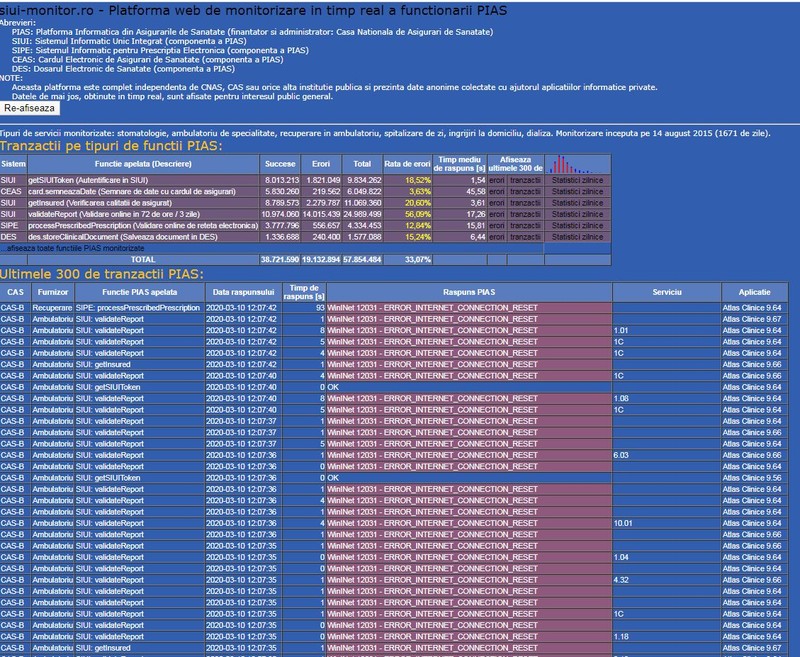
Task: Show tranzactii for des.storeClinicalDocument row
Action: tap(525, 237)
